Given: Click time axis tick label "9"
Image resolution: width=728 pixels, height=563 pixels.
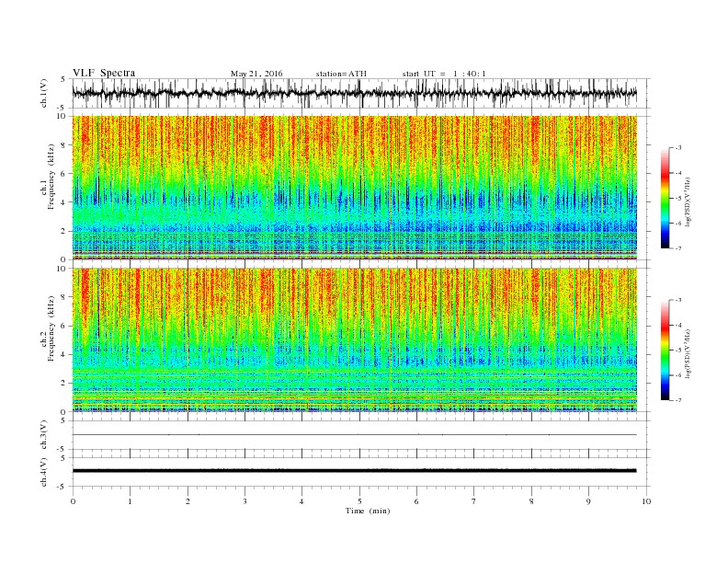Looking at the screenshot, I should [x=588, y=501].
